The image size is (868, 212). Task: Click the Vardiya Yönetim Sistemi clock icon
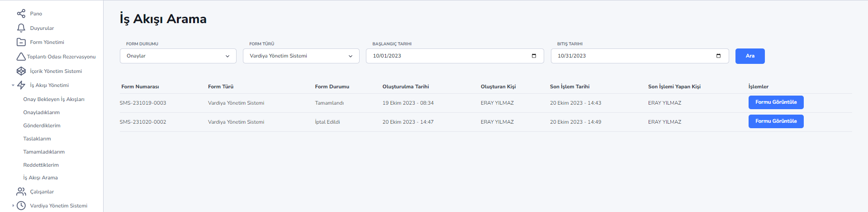click(21, 206)
